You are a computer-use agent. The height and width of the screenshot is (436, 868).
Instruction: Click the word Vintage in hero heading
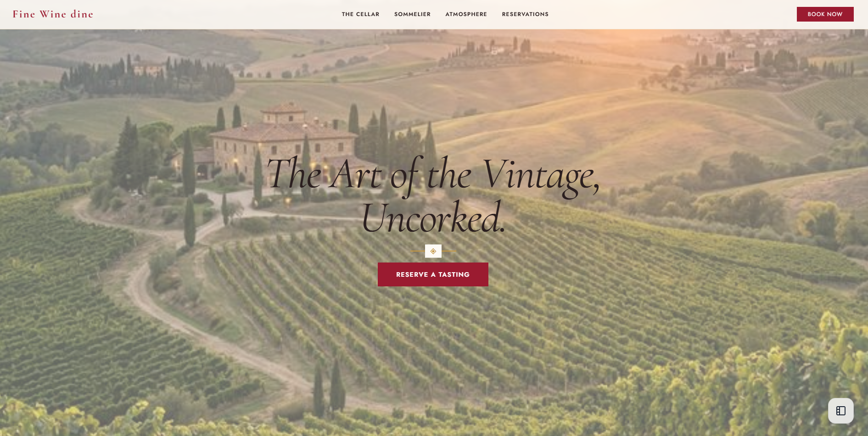coord(540,176)
